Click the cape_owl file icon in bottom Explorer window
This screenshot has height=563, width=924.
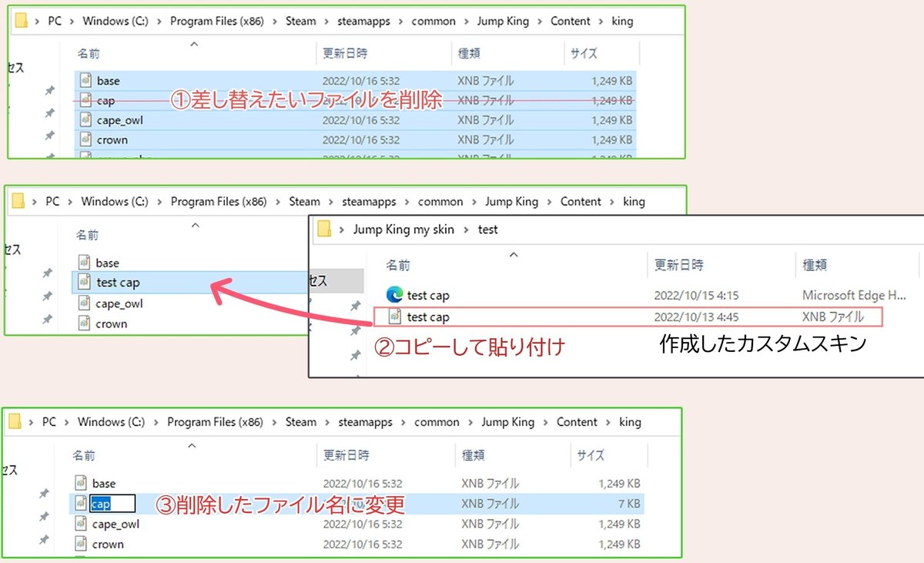[x=81, y=524]
